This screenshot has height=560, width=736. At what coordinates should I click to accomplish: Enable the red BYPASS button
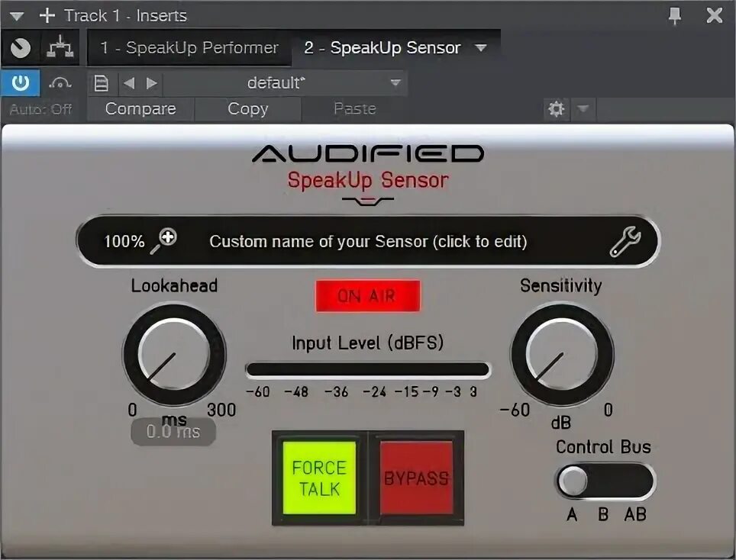pyautogui.click(x=416, y=478)
